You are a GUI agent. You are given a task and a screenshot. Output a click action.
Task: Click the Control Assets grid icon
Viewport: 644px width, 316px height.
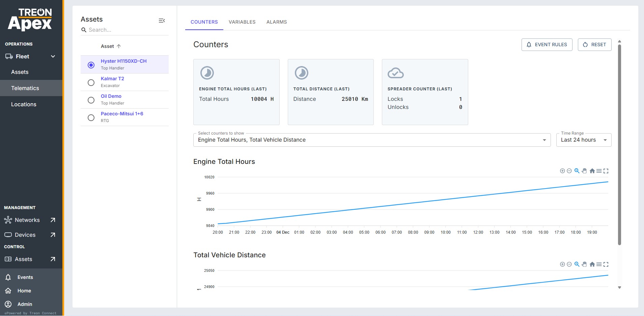click(8, 259)
